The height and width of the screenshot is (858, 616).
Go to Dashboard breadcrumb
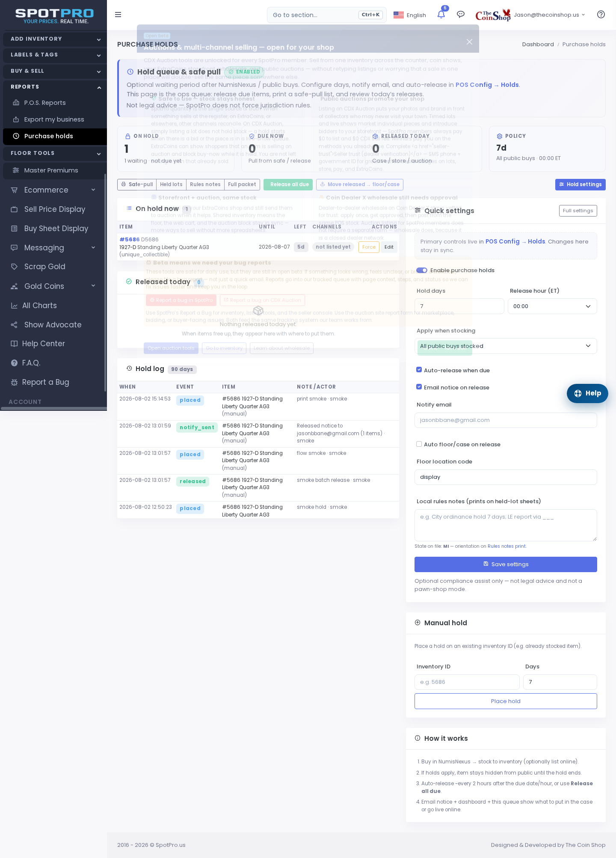tap(538, 45)
